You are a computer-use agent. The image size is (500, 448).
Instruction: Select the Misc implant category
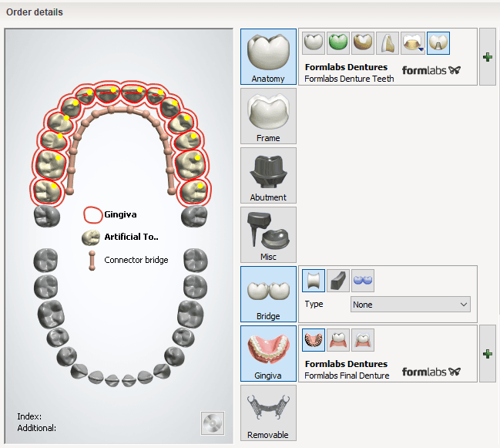[x=268, y=234]
